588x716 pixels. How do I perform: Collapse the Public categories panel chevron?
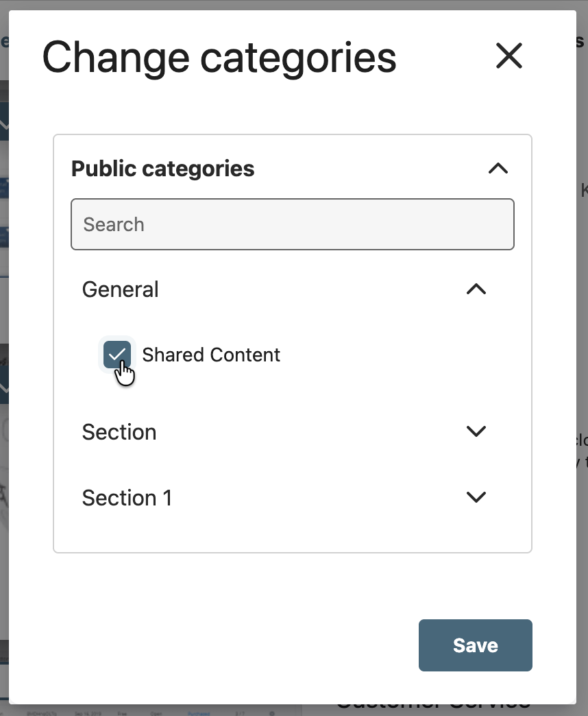(x=498, y=169)
